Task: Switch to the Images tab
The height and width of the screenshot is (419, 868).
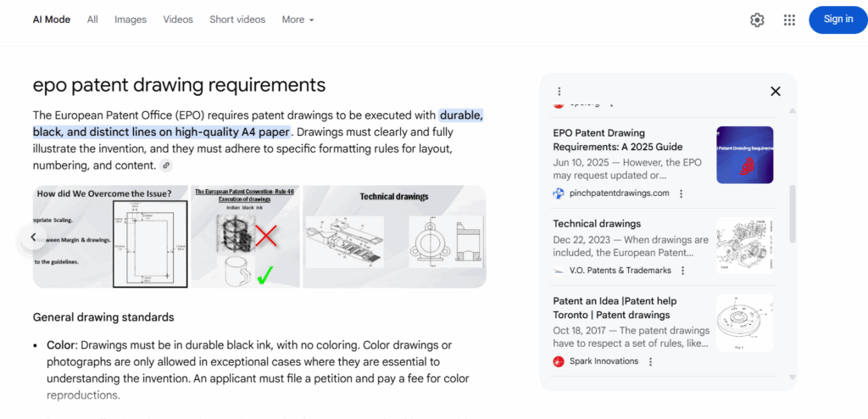Action: [x=131, y=20]
